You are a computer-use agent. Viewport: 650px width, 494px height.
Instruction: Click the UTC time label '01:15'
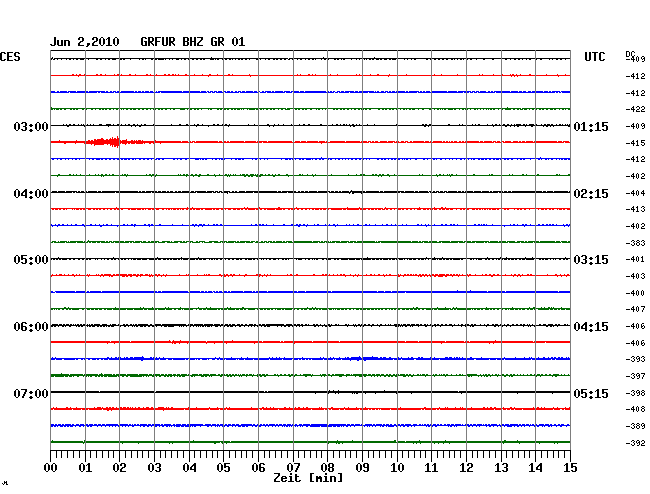click(591, 127)
